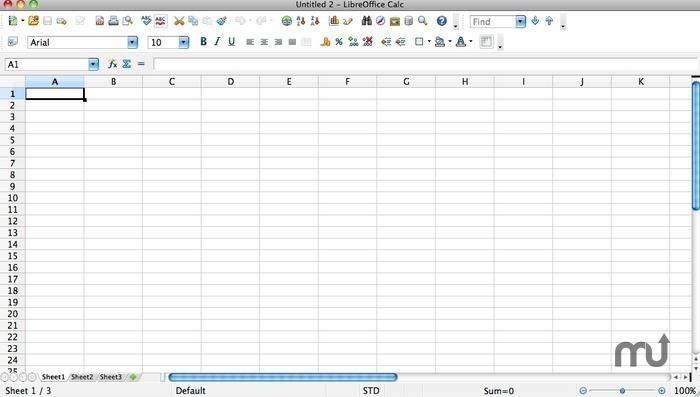Screen dimensions: 700x397
Task: Open the Function Wizard icon
Action: click(x=112, y=64)
